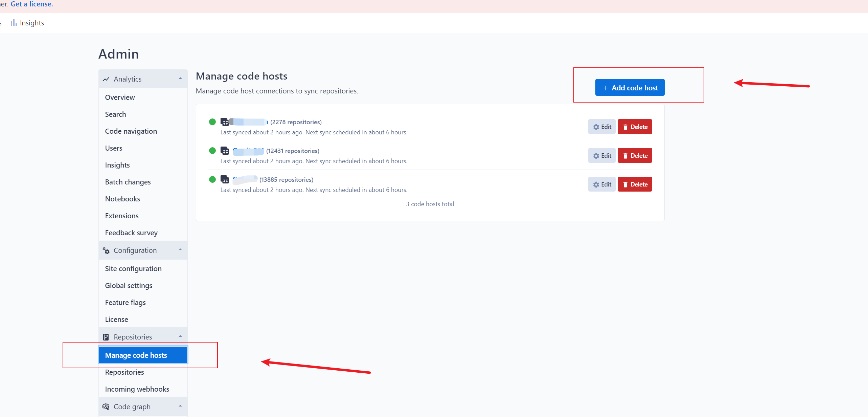The image size is (868, 417).
Task: Click the Insights bar-chart icon at top
Action: [14, 23]
